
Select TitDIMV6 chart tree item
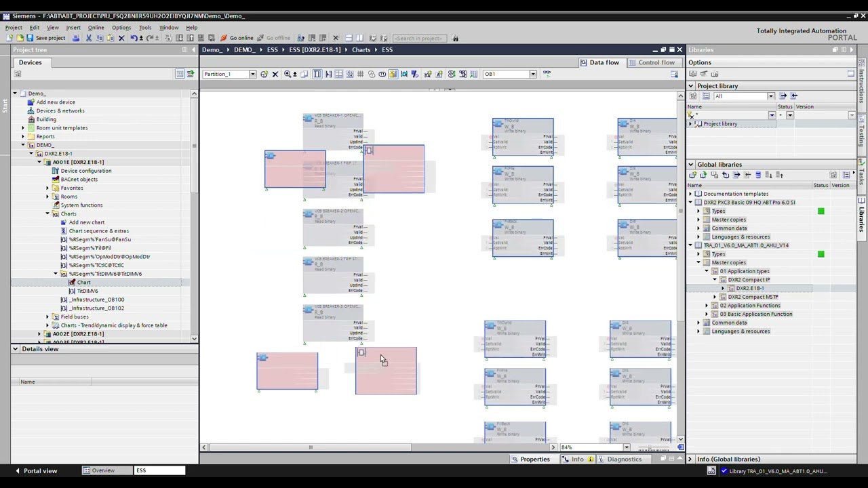pyautogui.click(x=87, y=291)
